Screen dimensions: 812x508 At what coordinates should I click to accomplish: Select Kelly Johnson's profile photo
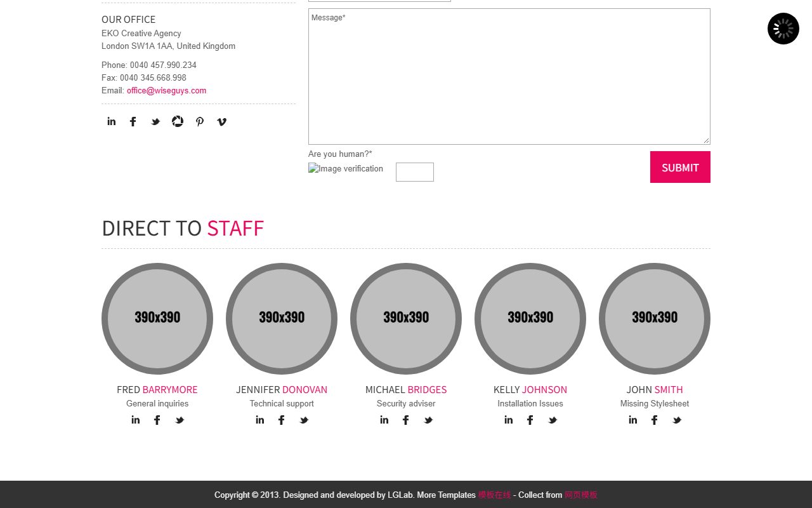tap(530, 319)
